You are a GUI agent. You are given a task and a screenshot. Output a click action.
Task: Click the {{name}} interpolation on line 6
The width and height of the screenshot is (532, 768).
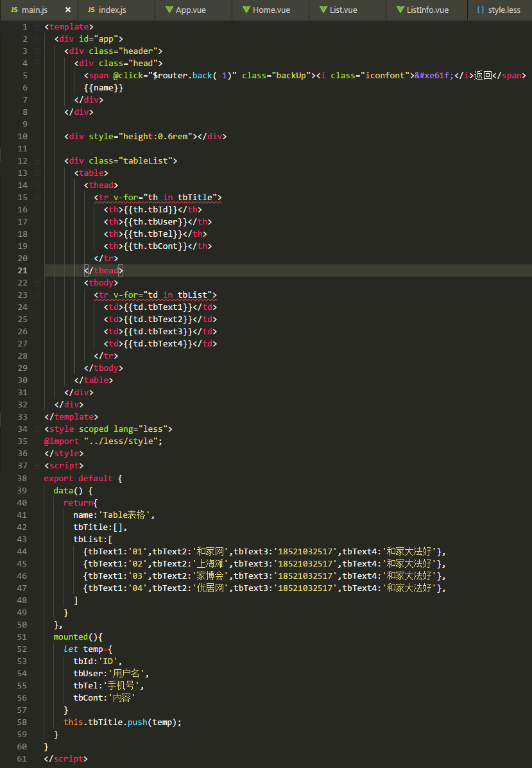(x=103, y=88)
